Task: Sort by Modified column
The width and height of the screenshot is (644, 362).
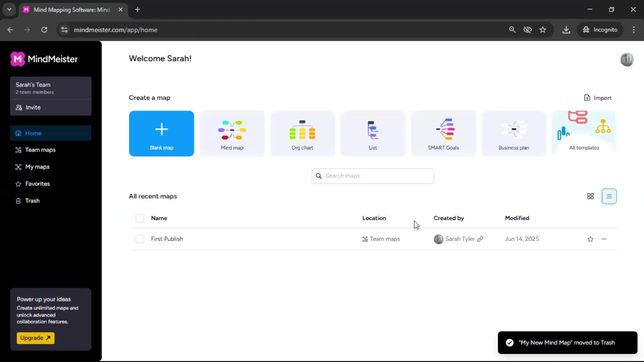Action: point(517,218)
